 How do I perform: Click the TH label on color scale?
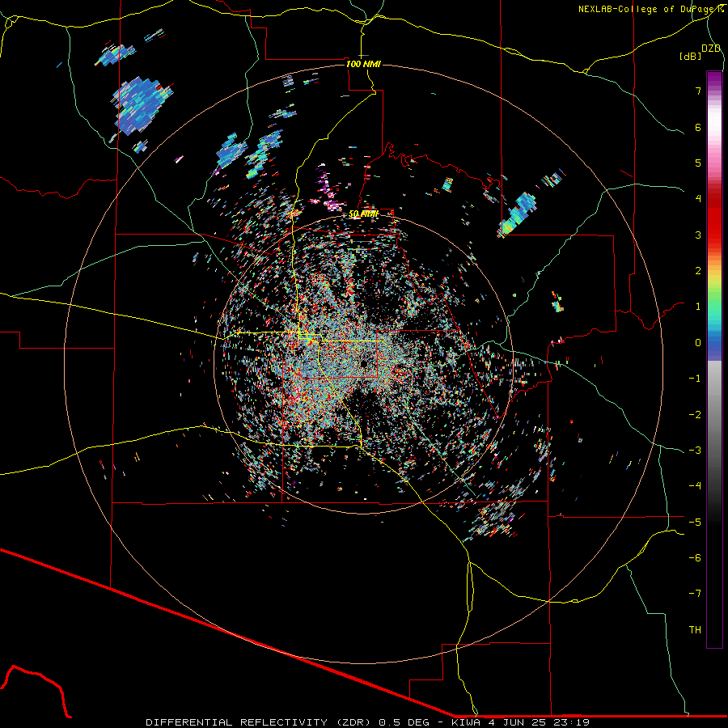[x=695, y=630]
